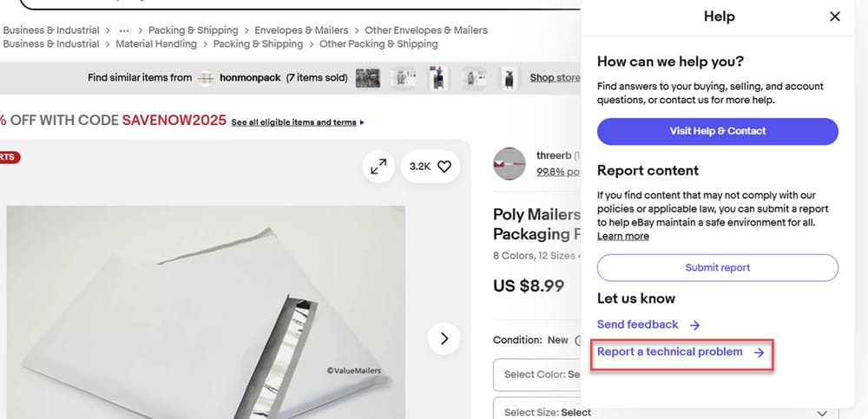
Task: Click threerb seller avatar
Action: tap(510, 164)
